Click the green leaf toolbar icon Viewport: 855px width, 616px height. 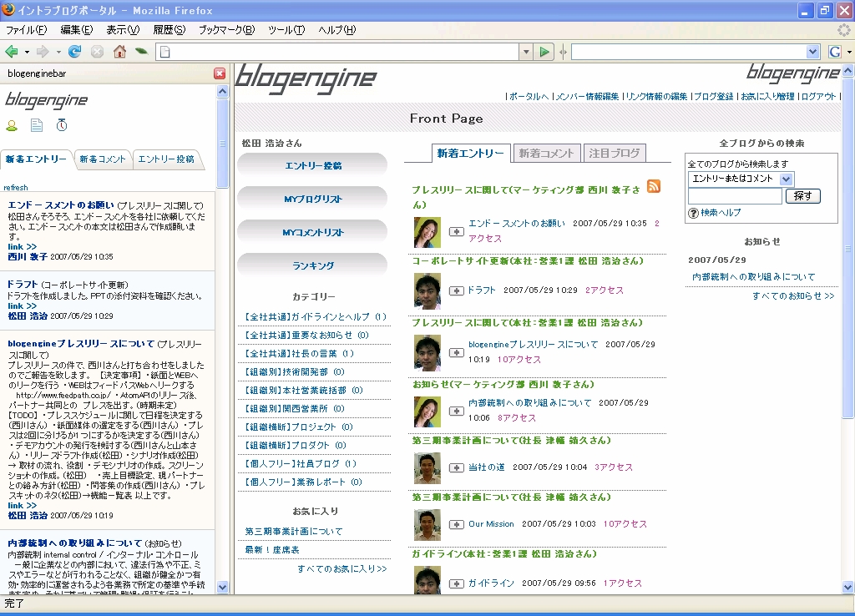click(142, 52)
